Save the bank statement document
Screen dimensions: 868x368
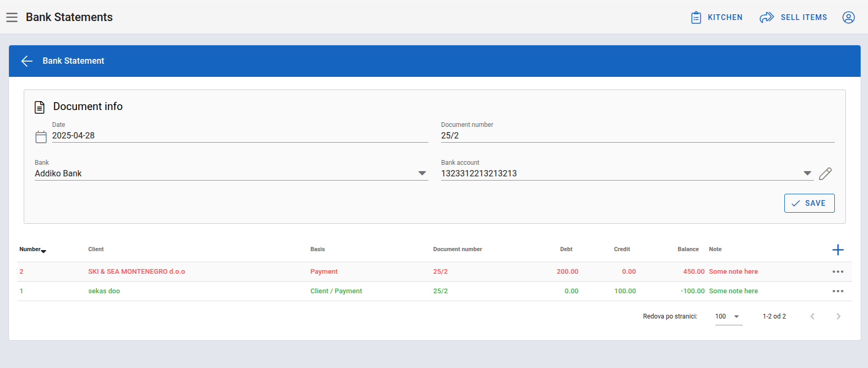[809, 203]
